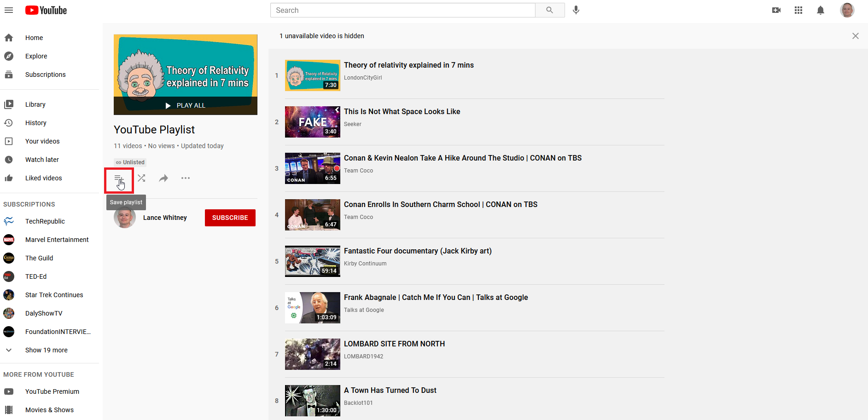This screenshot has height=420, width=868.
Task: Open the create video camera icon
Action: pos(776,10)
